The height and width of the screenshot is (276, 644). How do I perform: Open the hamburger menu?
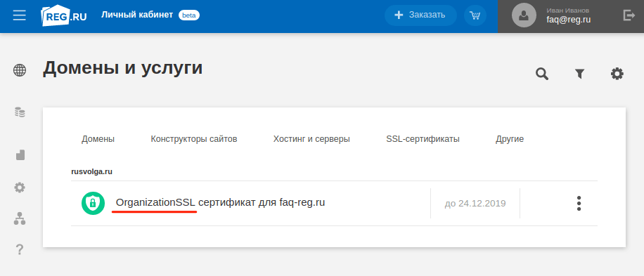[x=19, y=15]
